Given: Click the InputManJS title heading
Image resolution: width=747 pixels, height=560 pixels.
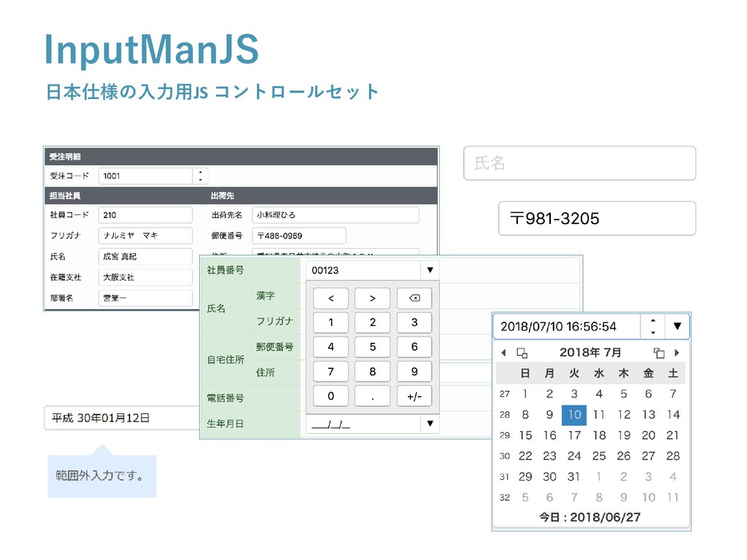Looking at the screenshot, I should pyautogui.click(x=152, y=49).
